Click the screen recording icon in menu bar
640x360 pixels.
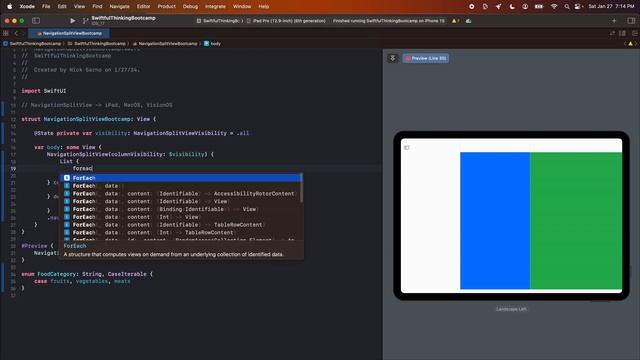point(471,7)
